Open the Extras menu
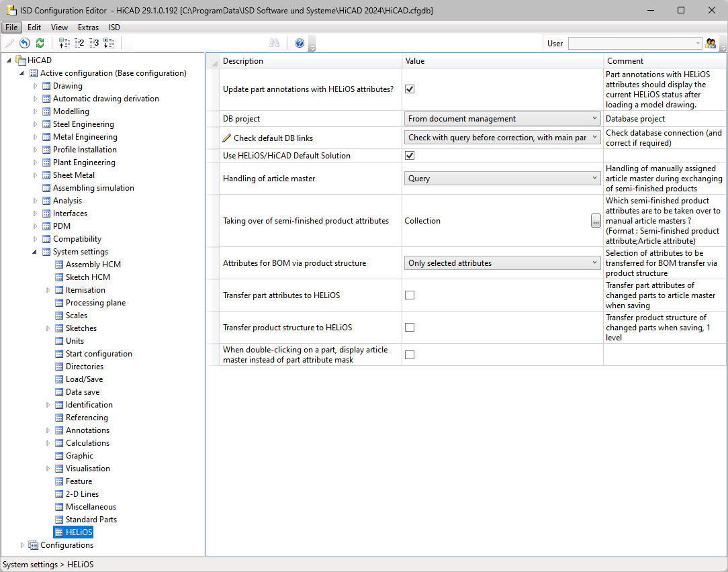This screenshot has width=728, height=572. pyautogui.click(x=88, y=28)
